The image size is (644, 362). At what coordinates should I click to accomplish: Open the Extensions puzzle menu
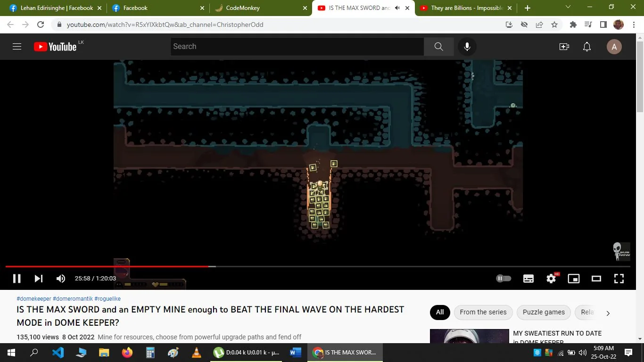tap(573, 25)
